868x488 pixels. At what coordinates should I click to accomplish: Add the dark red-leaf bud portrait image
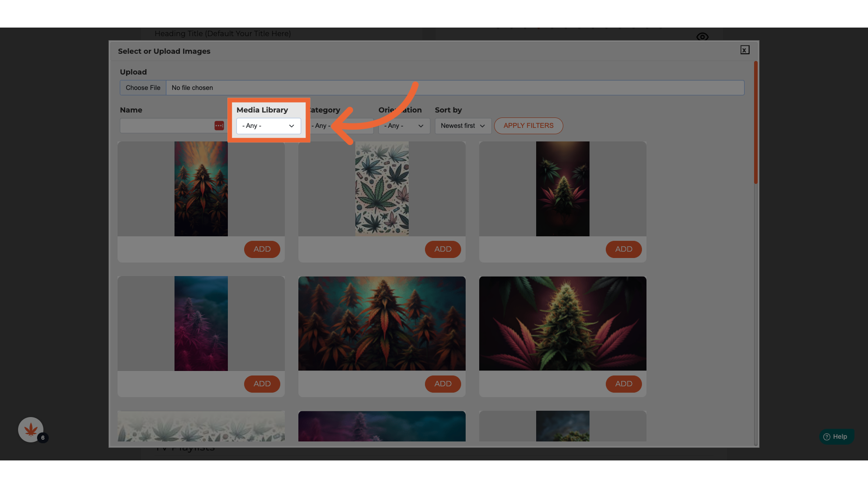[x=623, y=249]
